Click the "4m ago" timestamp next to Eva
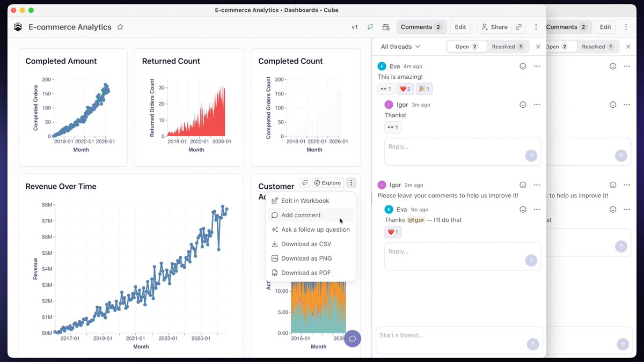The image size is (644, 362). (x=413, y=67)
